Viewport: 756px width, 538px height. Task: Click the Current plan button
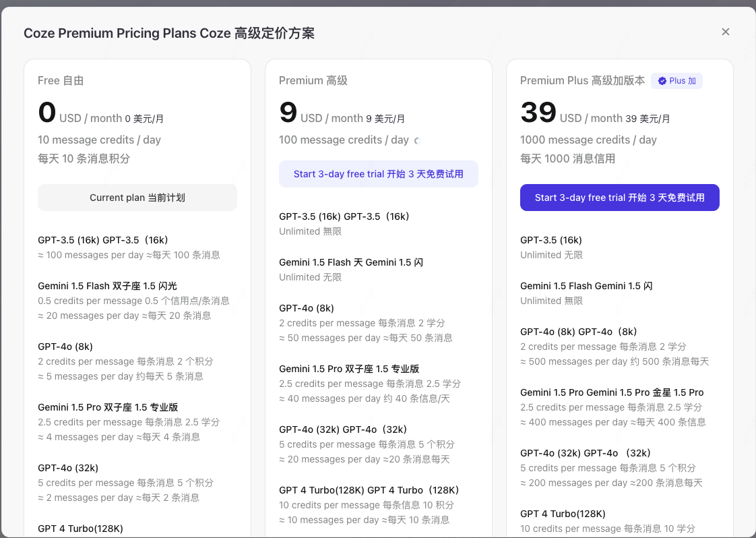click(x=137, y=198)
